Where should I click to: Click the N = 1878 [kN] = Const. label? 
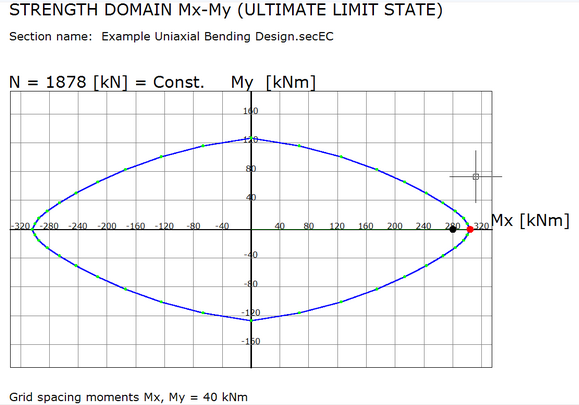point(107,82)
